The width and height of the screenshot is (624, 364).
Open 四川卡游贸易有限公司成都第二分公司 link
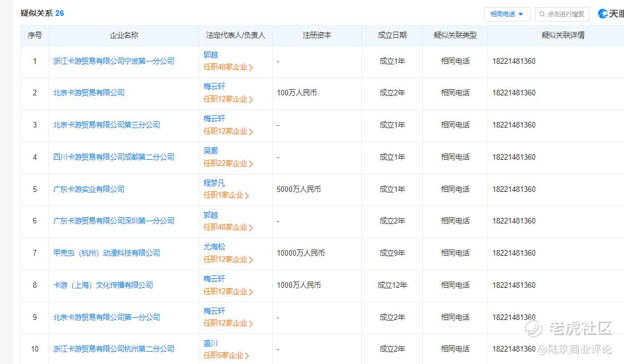(114, 157)
